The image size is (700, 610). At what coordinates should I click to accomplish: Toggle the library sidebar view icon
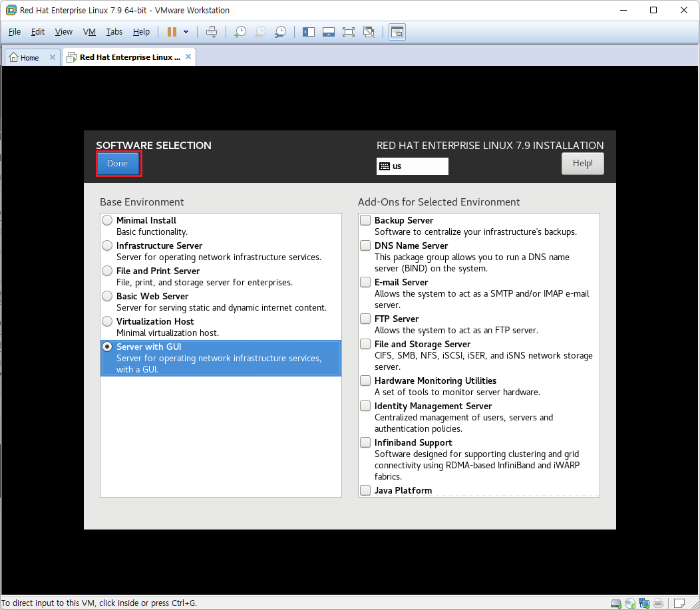[309, 32]
